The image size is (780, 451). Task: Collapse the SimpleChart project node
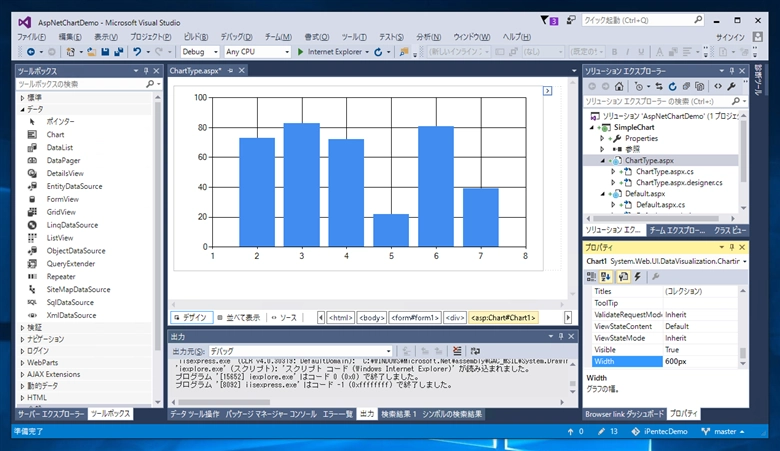[592, 127]
